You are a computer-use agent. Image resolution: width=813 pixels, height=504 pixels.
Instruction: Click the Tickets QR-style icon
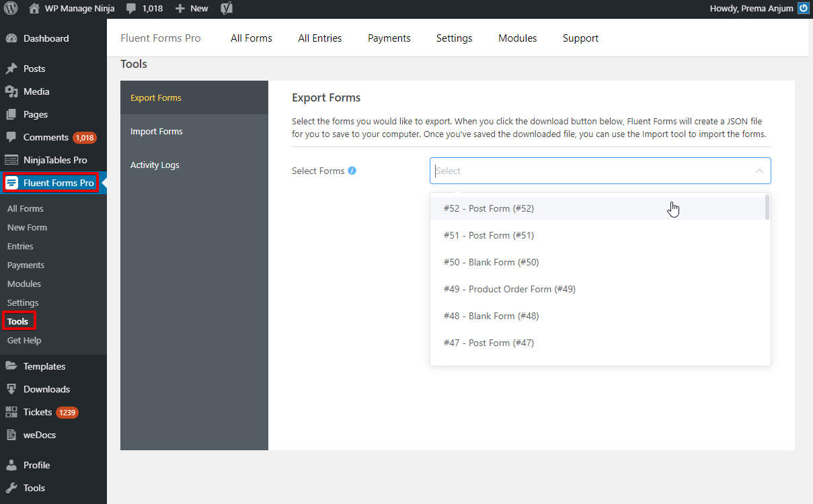coord(11,412)
